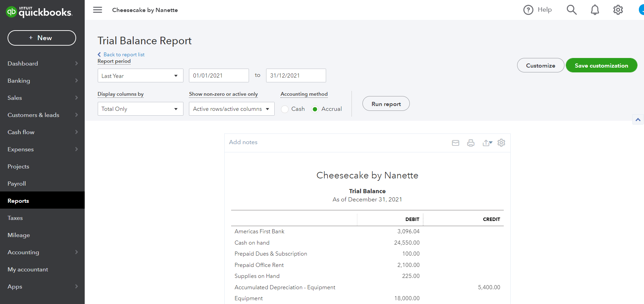Screen dimensions: 644x304
Task: Click the DEBIT column header
Action: click(412, 219)
